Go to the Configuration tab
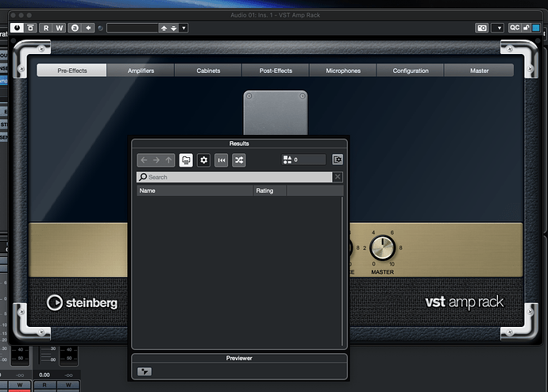548x392 pixels. [411, 71]
